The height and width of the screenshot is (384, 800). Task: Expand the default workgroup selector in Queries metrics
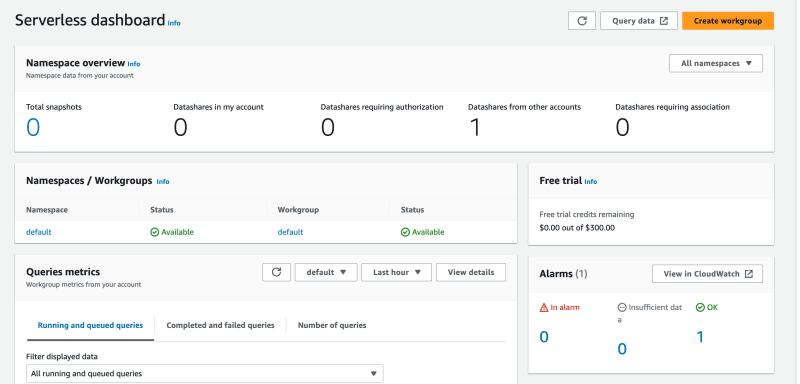(326, 272)
